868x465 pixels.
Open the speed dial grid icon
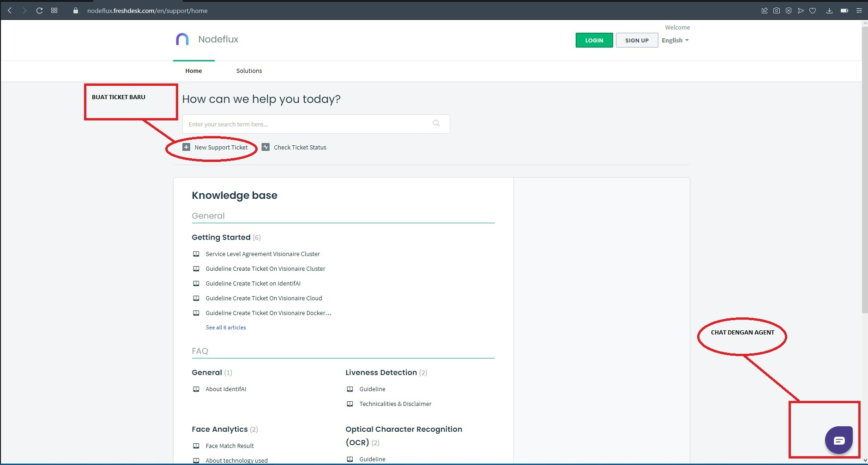[54, 10]
